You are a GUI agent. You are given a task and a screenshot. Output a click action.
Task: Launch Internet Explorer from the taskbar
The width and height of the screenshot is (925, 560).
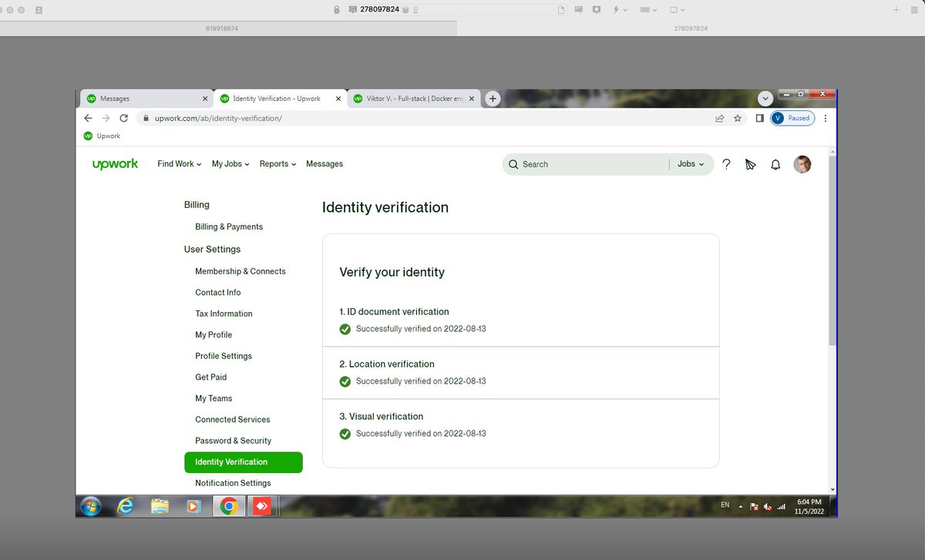(125, 506)
